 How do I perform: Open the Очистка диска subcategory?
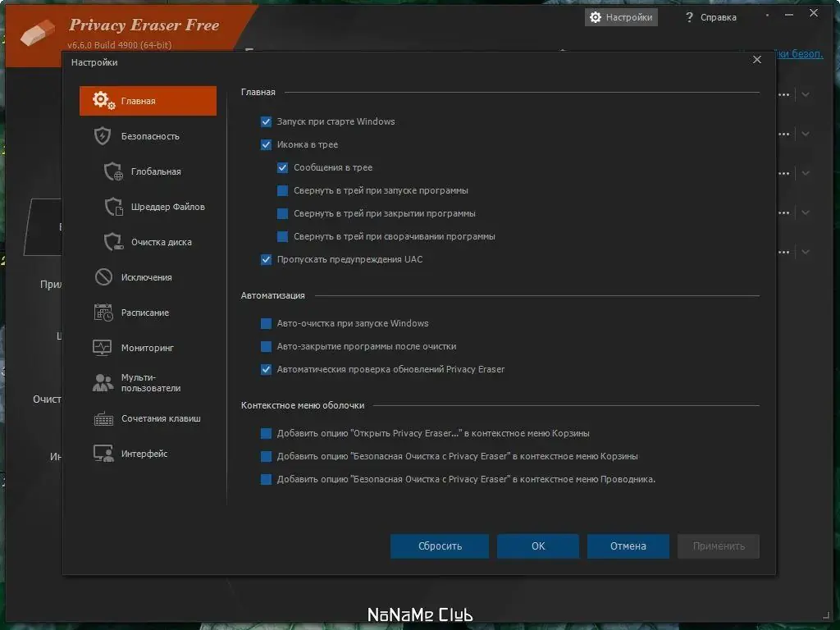coord(148,242)
